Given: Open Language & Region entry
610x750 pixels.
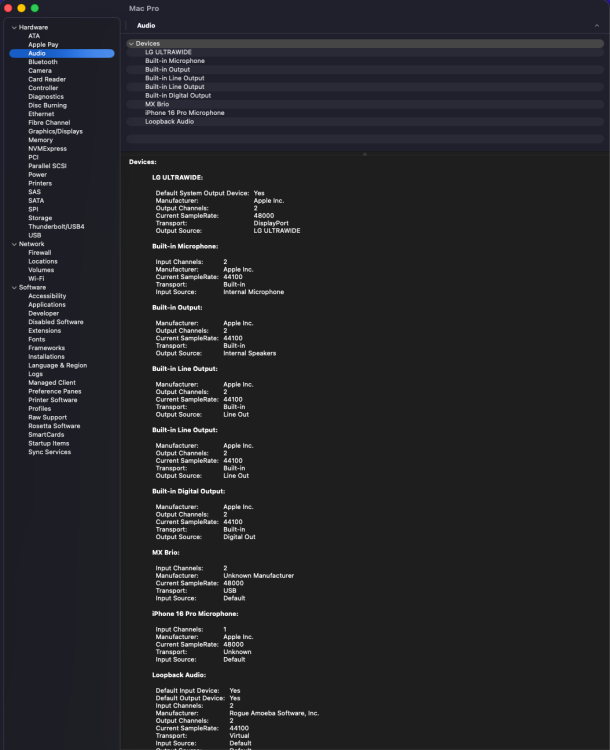Looking at the screenshot, I should click(x=57, y=365).
